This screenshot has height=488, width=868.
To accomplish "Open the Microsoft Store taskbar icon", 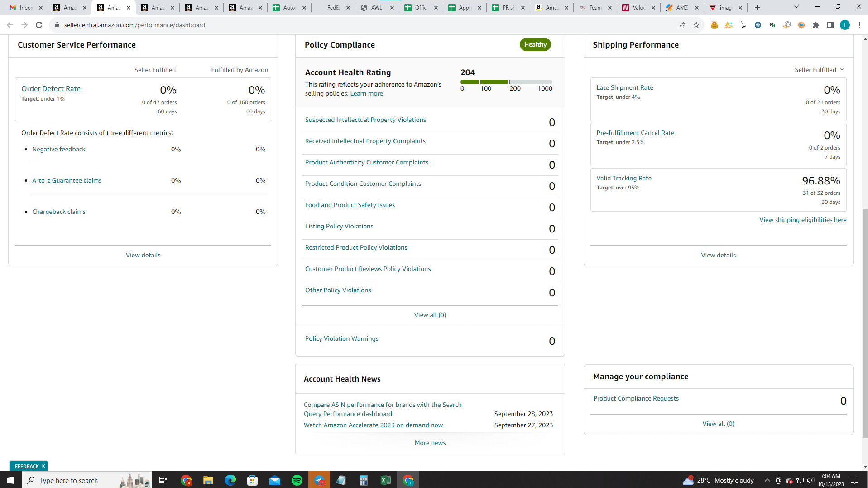I will point(253,480).
